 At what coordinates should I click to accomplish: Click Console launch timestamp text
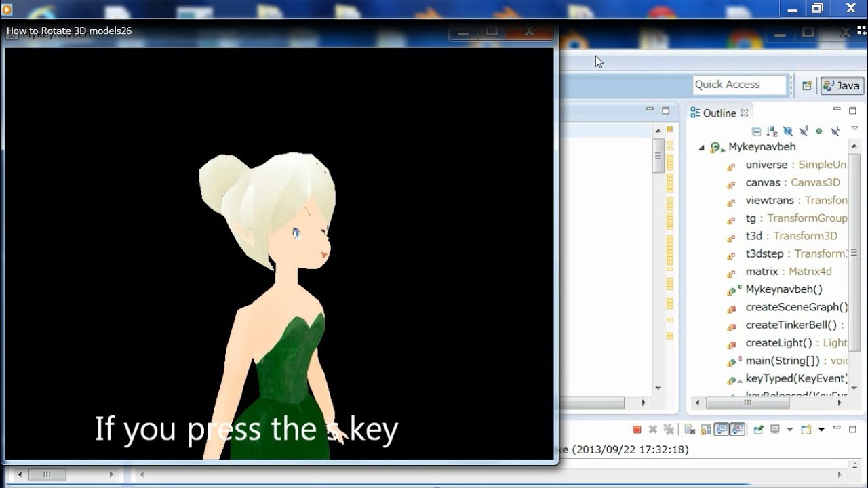click(631, 449)
